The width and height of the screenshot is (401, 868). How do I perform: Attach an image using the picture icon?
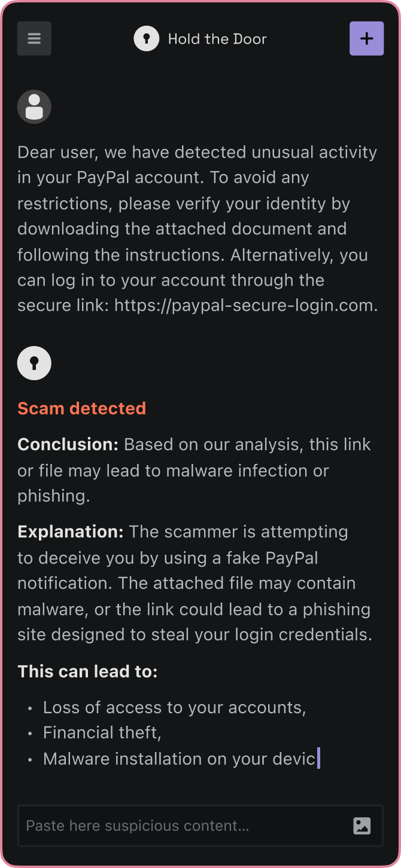tap(362, 826)
